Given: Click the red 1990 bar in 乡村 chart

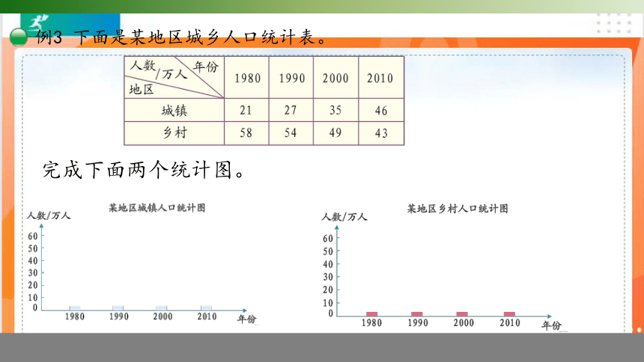Looking at the screenshot, I should [417, 314].
